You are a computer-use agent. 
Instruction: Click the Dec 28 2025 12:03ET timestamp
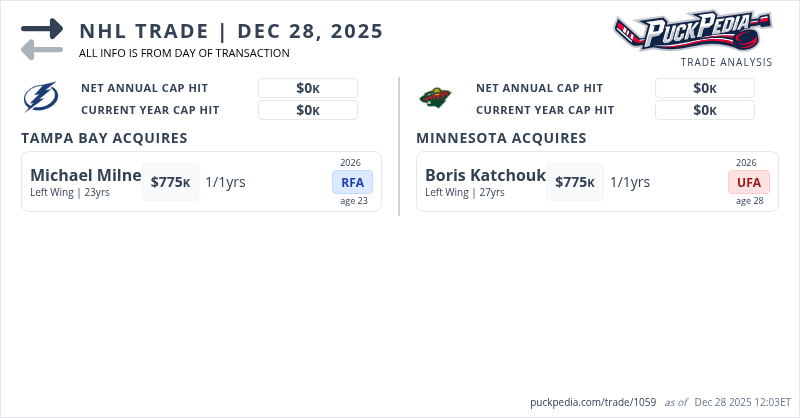pyautogui.click(x=742, y=402)
